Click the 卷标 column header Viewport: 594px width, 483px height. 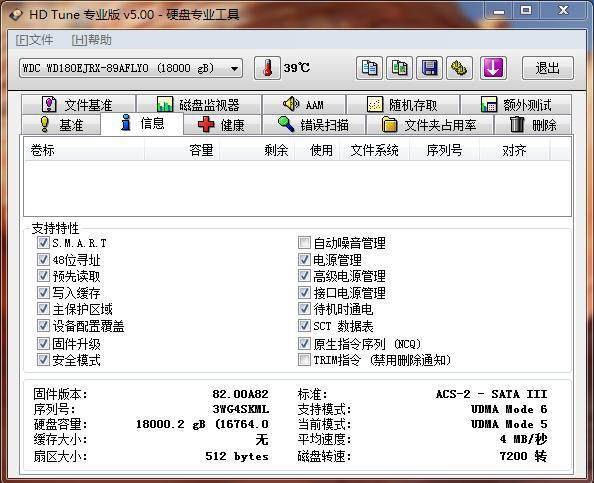click(x=84, y=150)
